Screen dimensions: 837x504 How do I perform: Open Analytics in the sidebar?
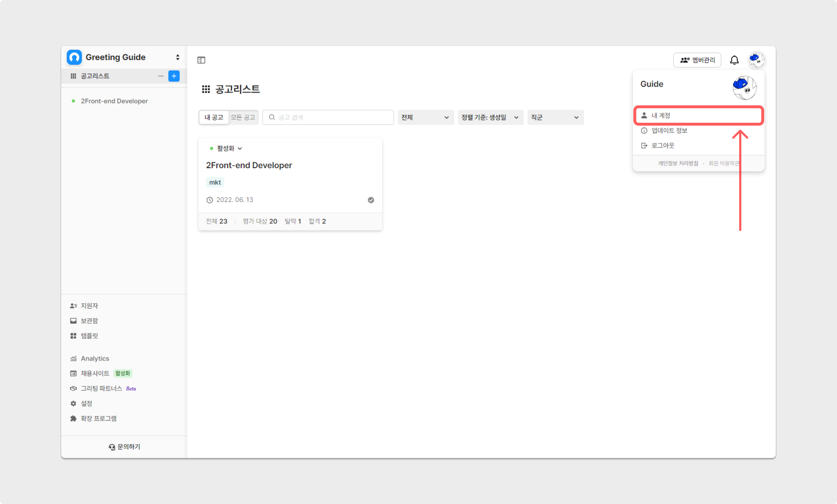coord(95,358)
